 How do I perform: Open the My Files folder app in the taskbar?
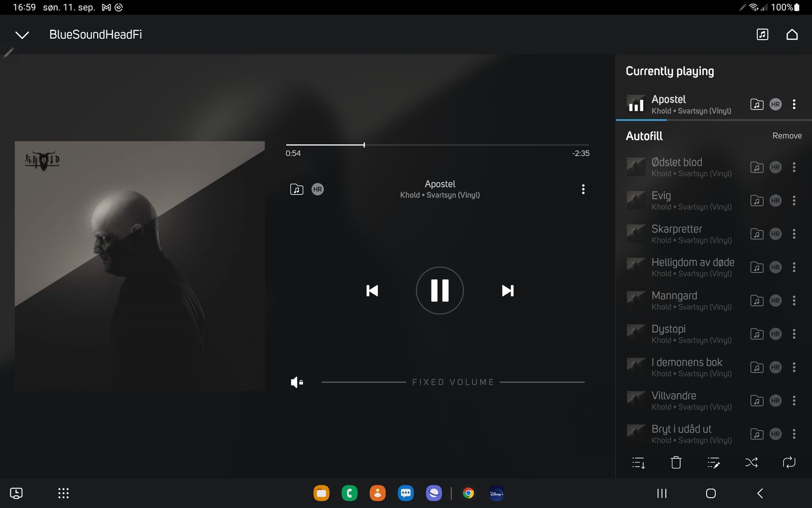click(322, 493)
